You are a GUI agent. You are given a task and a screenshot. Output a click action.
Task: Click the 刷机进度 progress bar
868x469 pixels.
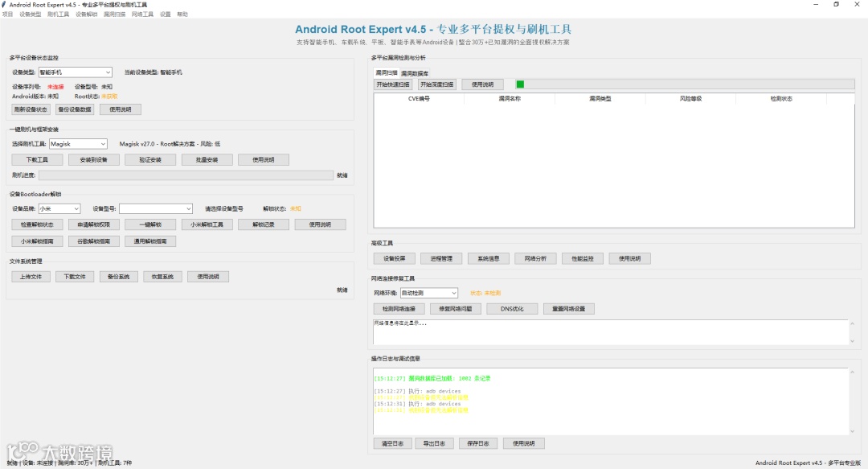[186, 175]
